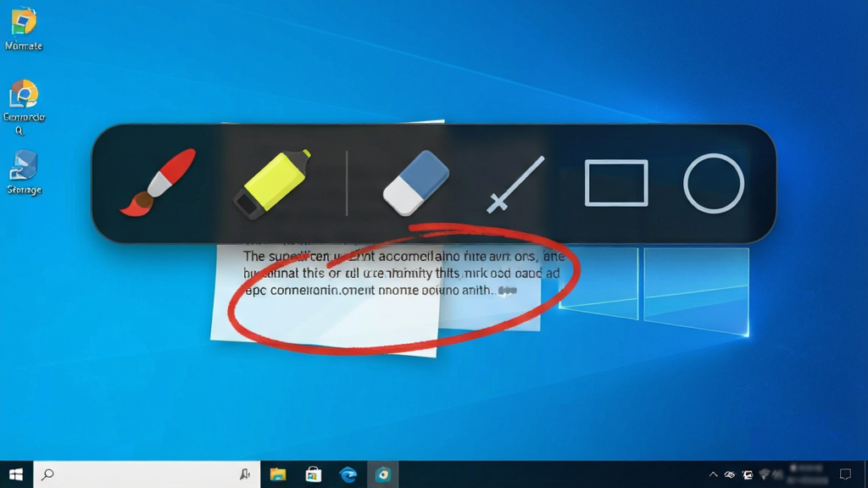868x488 pixels.
Task: Open the Windows Start menu
Action: pos(16,474)
